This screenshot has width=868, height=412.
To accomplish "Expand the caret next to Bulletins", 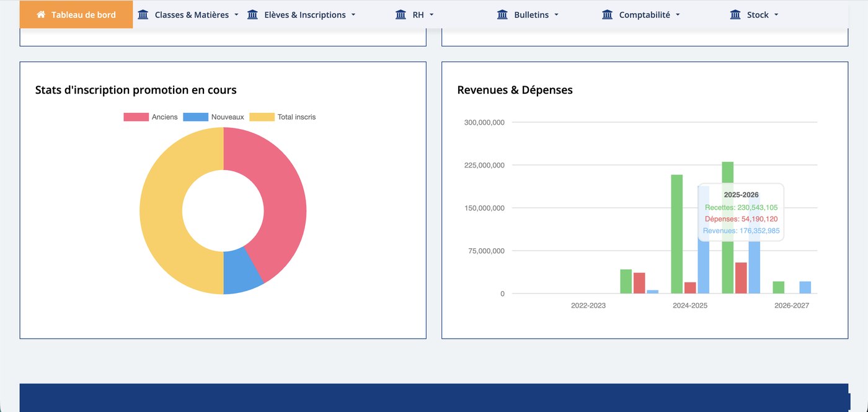I will (x=556, y=15).
